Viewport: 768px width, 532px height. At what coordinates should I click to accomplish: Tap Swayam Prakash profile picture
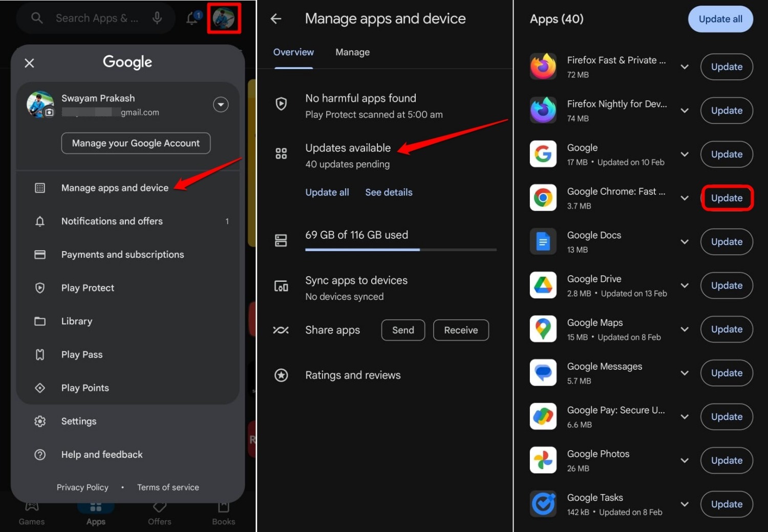pyautogui.click(x=40, y=104)
